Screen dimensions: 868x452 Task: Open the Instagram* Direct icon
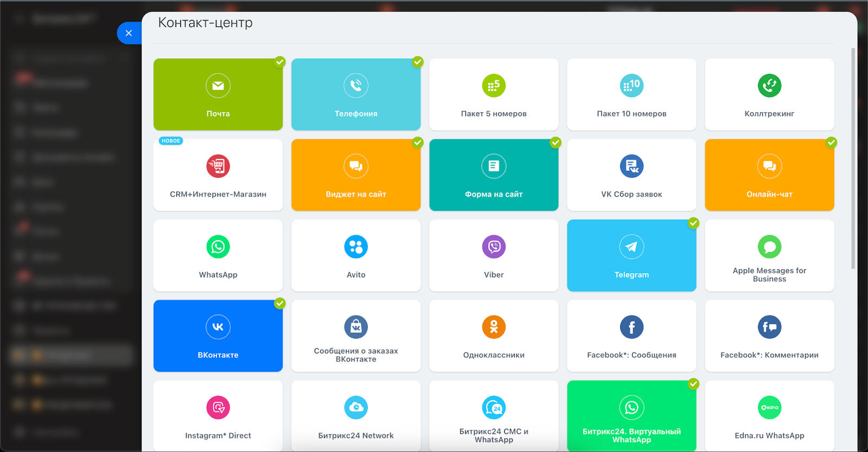(x=218, y=408)
